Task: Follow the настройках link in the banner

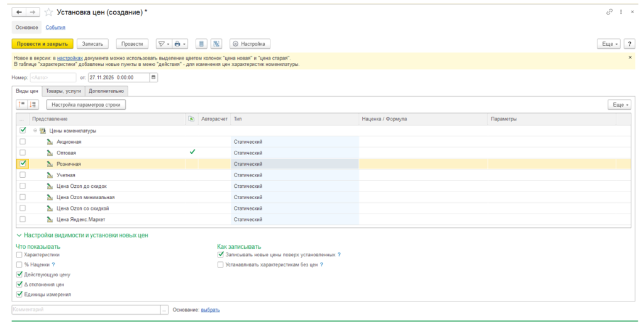Action: 70,58
